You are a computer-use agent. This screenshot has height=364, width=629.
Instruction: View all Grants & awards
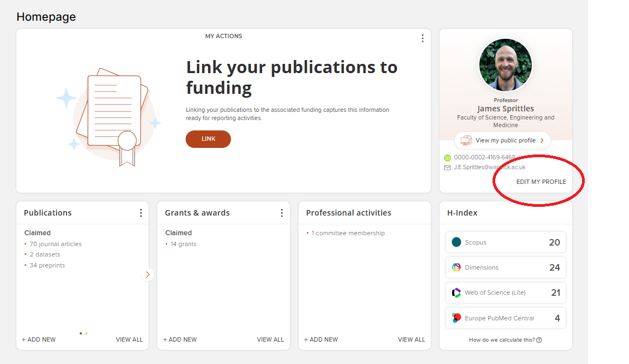tap(270, 339)
